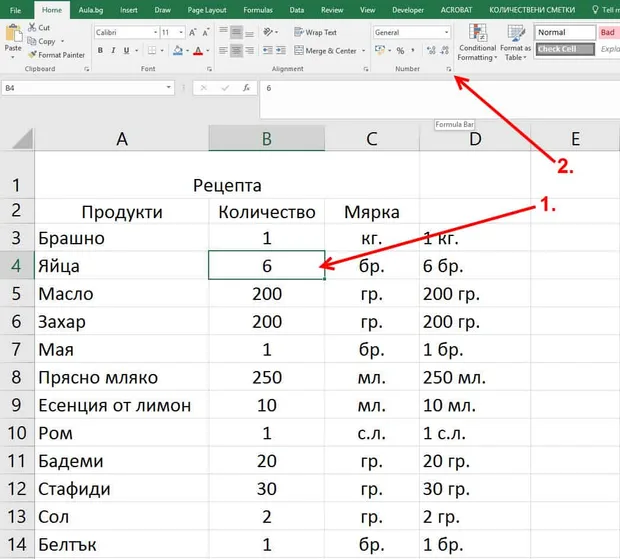Open the General number format dropdown

click(x=412, y=32)
